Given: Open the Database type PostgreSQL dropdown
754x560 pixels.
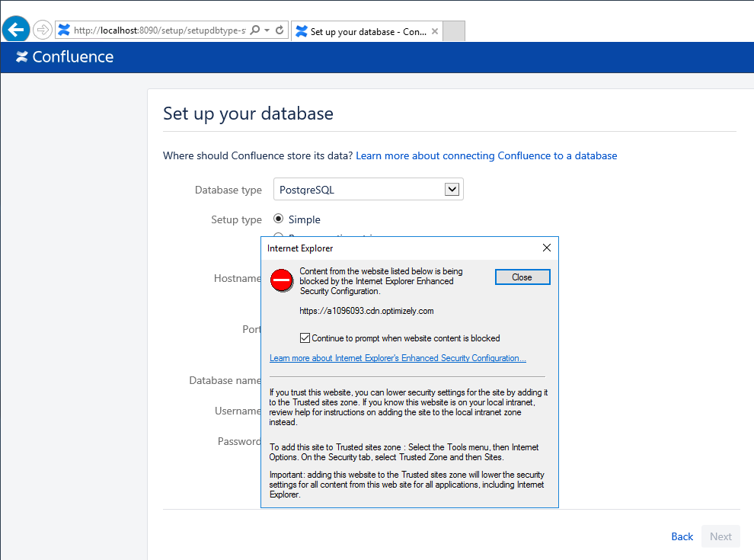Looking at the screenshot, I should (x=369, y=189).
